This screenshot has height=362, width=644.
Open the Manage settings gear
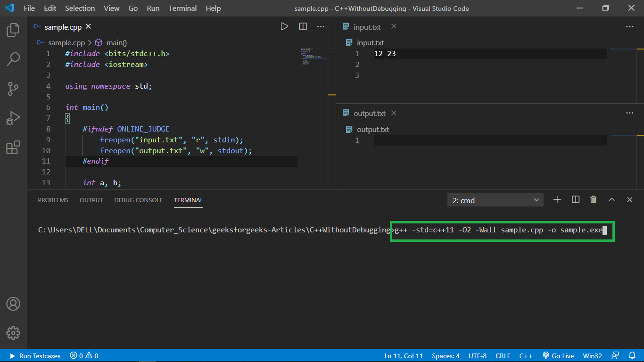point(13,333)
